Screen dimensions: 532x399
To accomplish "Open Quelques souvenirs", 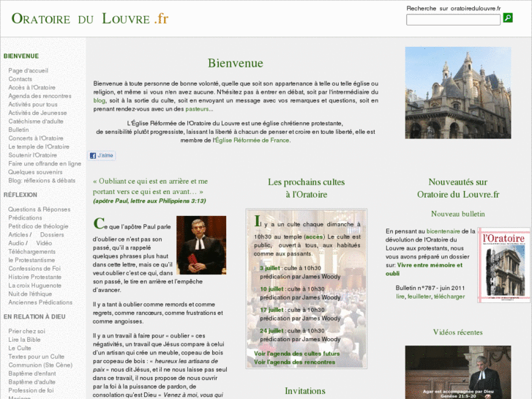I will [35, 172].
